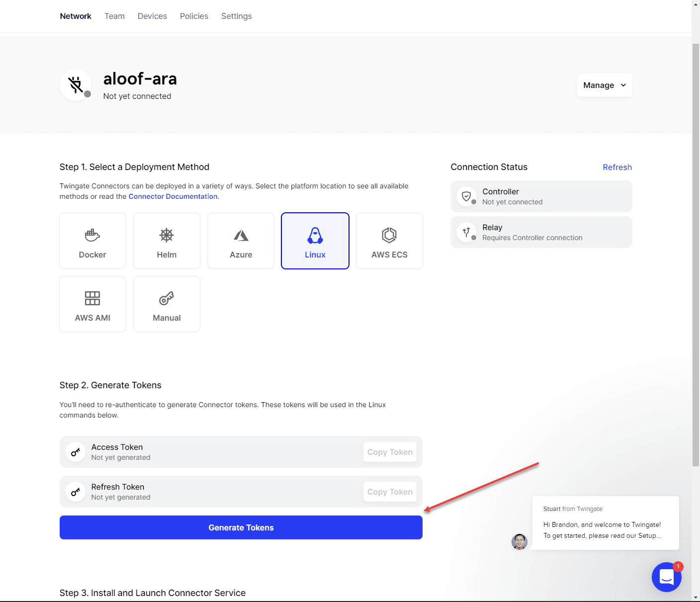
Task: Click the Relay status icon
Action: pyautogui.click(x=466, y=232)
